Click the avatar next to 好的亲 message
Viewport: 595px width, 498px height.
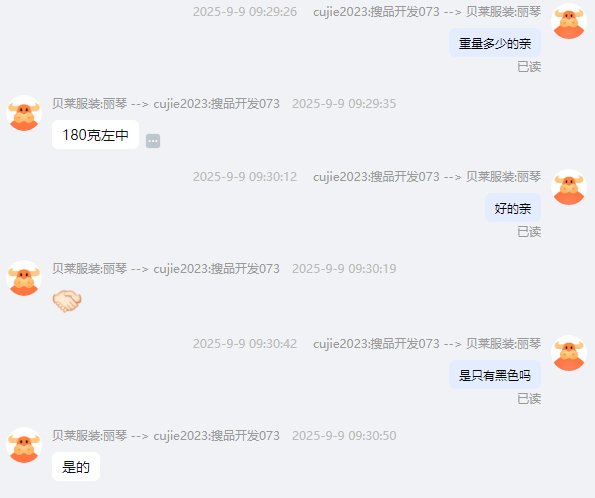[x=569, y=187]
